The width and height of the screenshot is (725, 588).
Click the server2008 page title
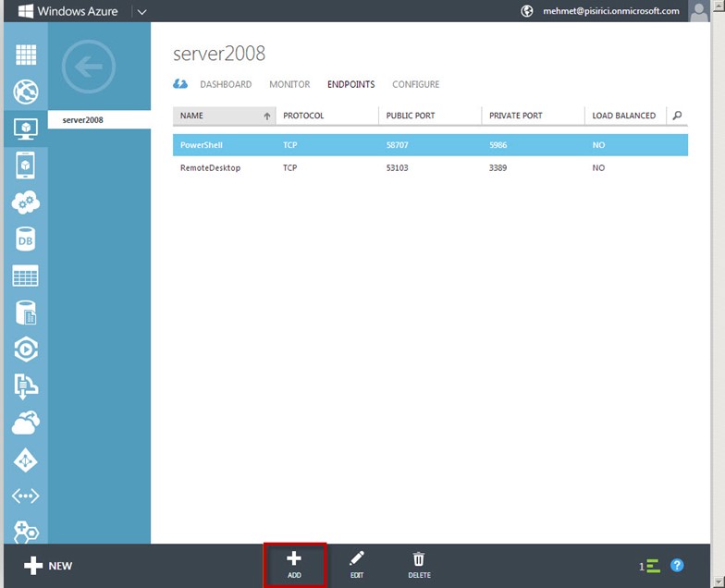point(219,54)
